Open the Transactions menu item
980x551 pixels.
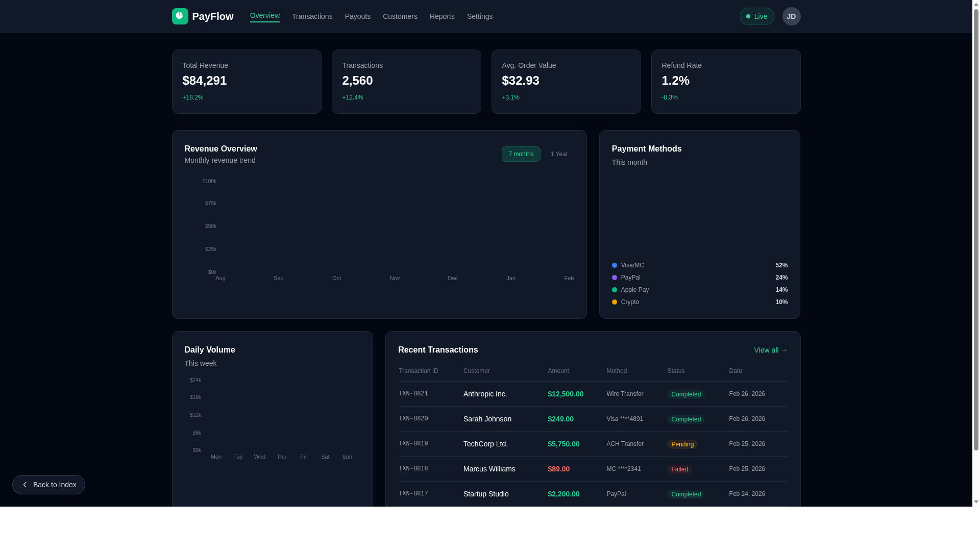tap(312, 16)
